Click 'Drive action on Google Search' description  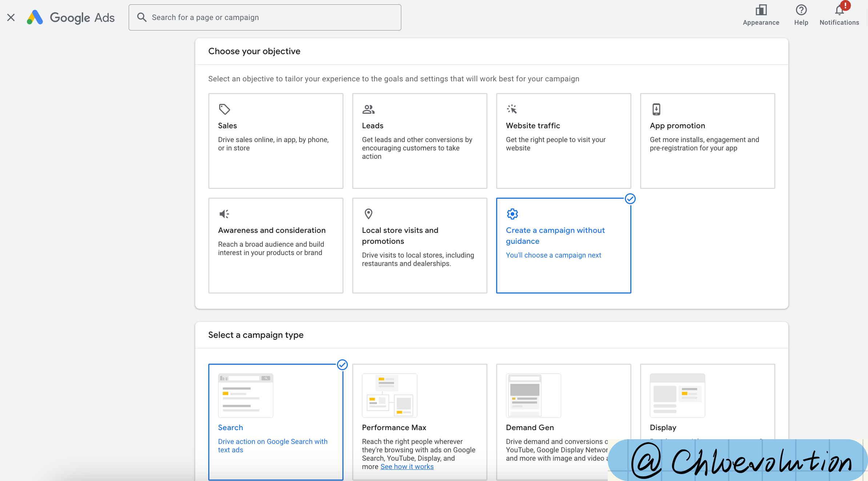coord(273,445)
